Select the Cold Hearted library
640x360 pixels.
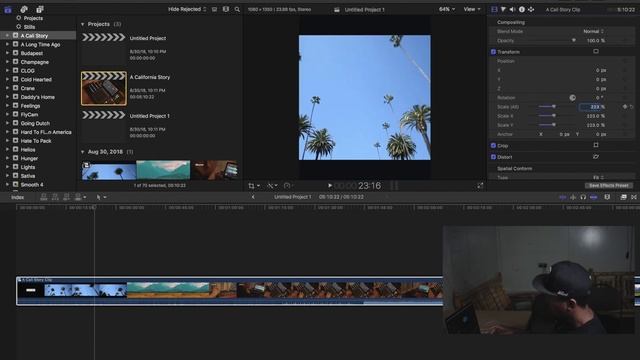tap(36, 80)
